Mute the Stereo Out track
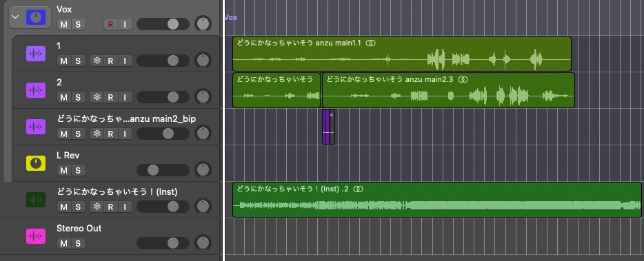This screenshot has height=261, width=644. tap(63, 243)
